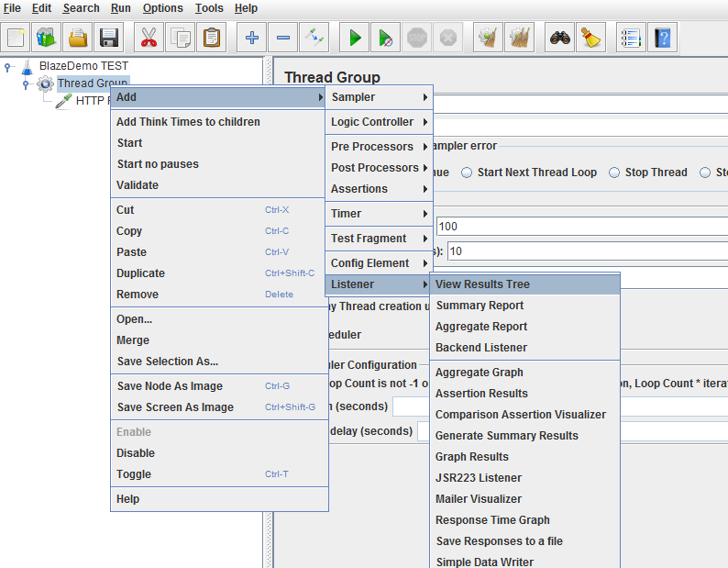
Task: Open the Options menu in menu bar
Action: (162, 8)
